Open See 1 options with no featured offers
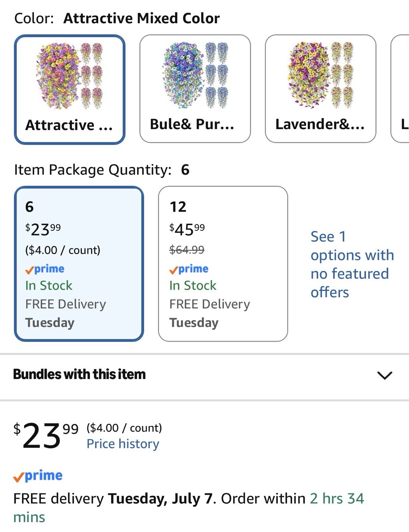The width and height of the screenshot is (409, 532). (x=352, y=264)
